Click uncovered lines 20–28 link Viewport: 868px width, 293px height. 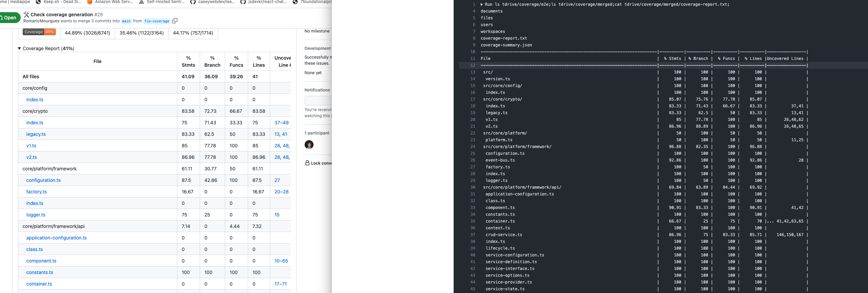click(282, 192)
